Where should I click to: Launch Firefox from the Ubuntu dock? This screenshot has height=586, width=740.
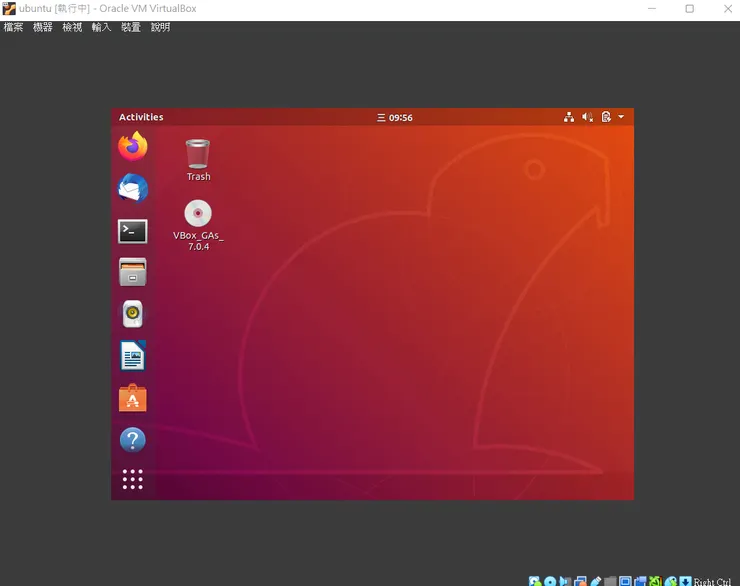click(x=132, y=147)
